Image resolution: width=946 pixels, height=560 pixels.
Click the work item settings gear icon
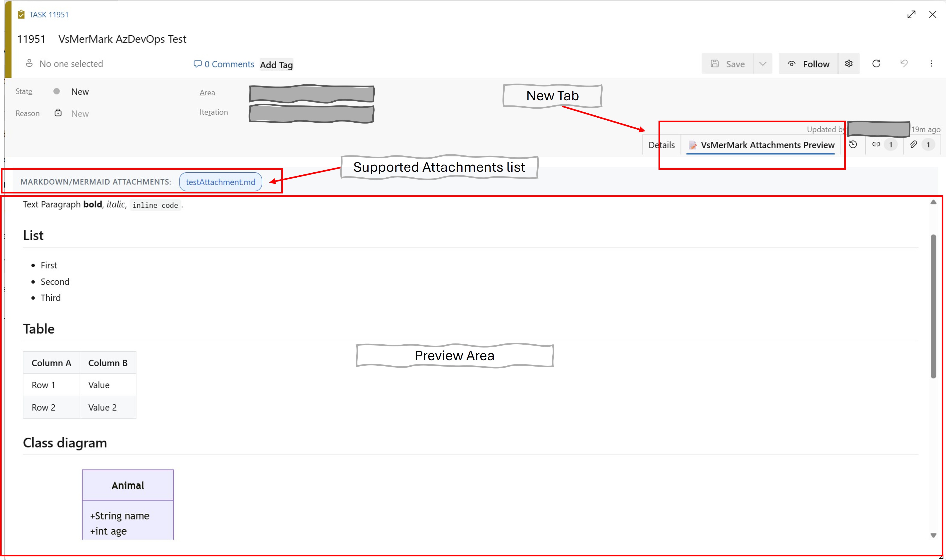[x=848, y=64]
